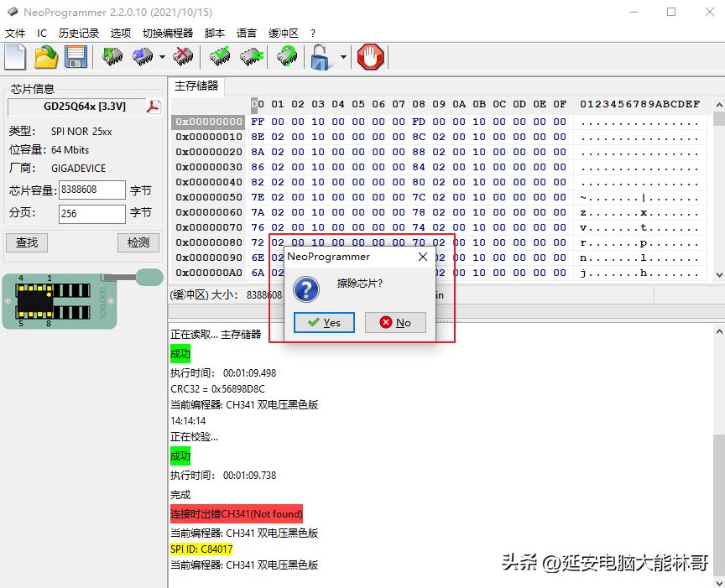Save buffer using the floppy disk icon
Screen dimensions: 725x588
76,57
